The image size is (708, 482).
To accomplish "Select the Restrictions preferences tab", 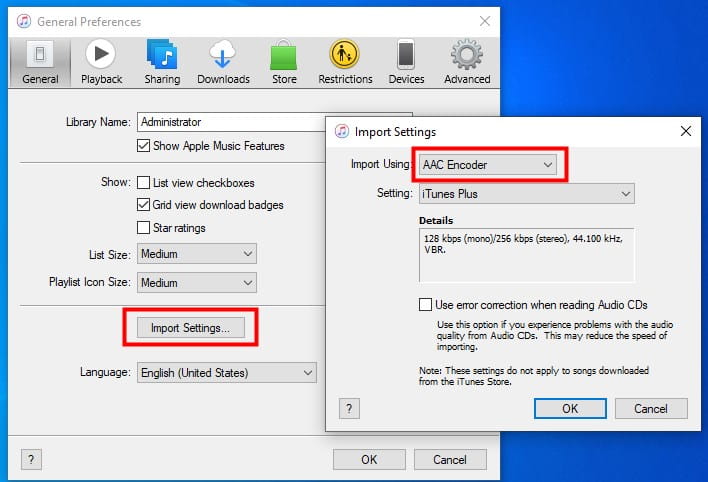I will (345, 62).
